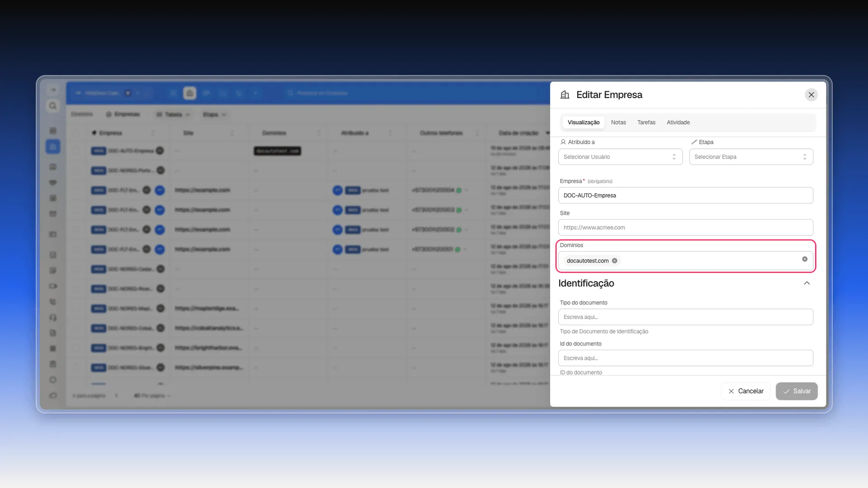Click the Empresas breadcrumb
868x488 pixels.
click(x=123, y=114)
